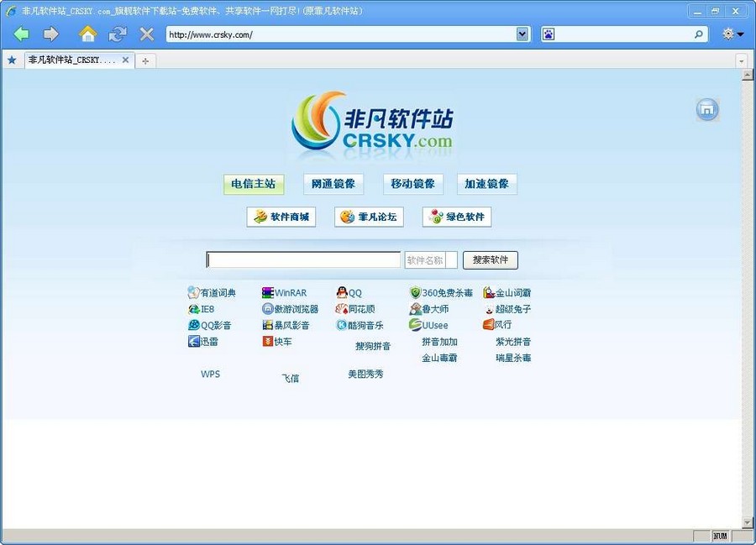Click the 搜索软件 button
The image size is (756, 545).
491,260
